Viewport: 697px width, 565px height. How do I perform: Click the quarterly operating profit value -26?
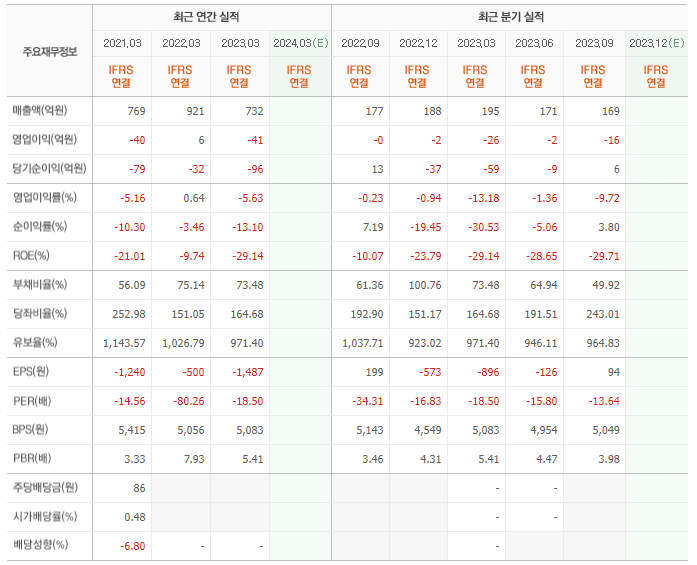point(491,140)
